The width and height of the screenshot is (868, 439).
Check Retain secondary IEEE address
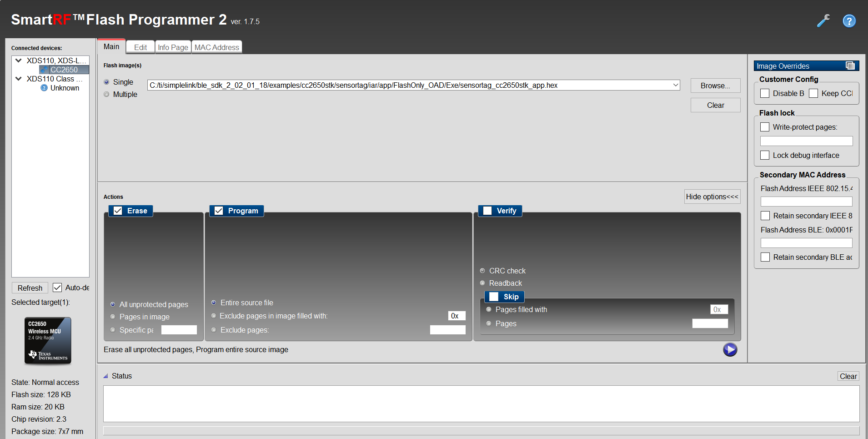[x=765, y=216]
